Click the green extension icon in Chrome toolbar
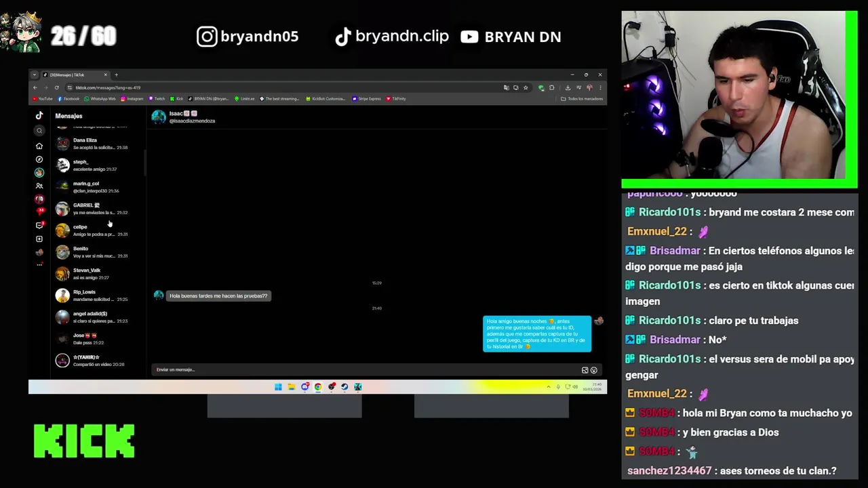 click(x=541, y=87)
